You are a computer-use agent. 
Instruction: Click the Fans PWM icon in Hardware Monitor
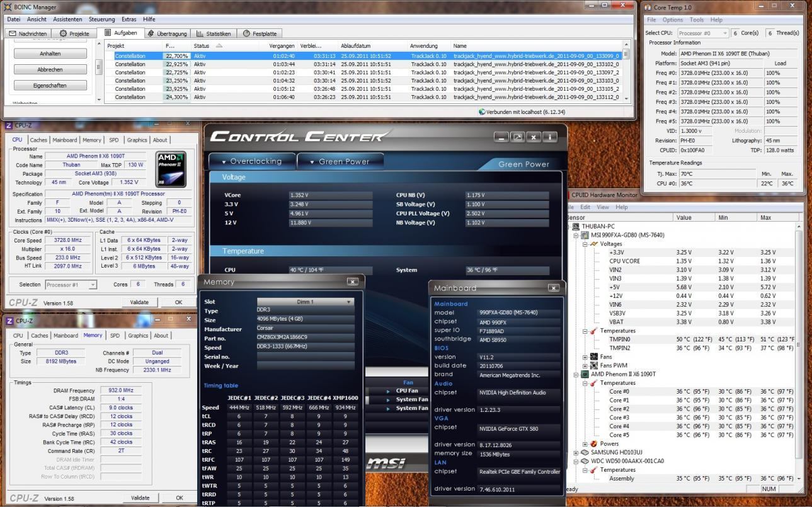point(593,365)
